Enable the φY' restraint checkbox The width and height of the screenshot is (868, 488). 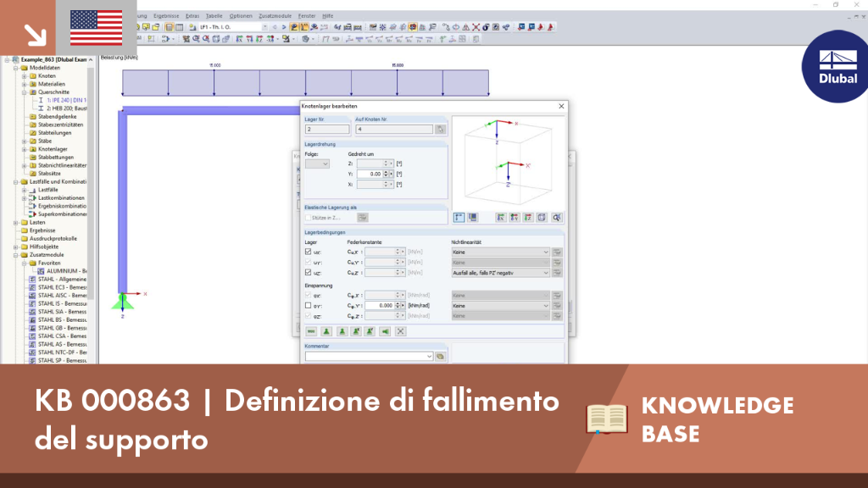click(309, 305)
